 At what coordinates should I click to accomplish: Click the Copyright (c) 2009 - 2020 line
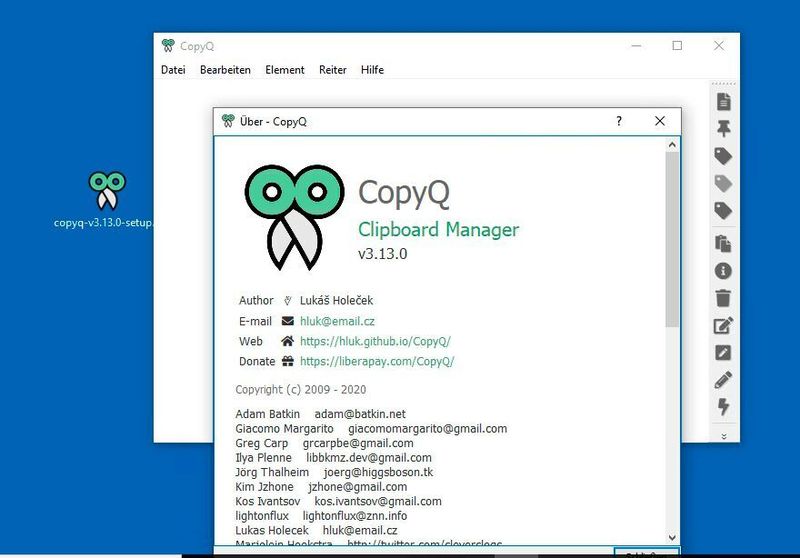[301, 390]
